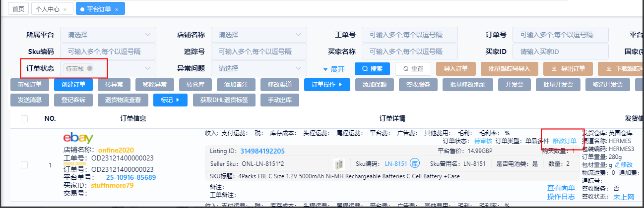Screen dimensions: 644x208
Task: Click the 取消开发票 button
Action: click(608, 85)
